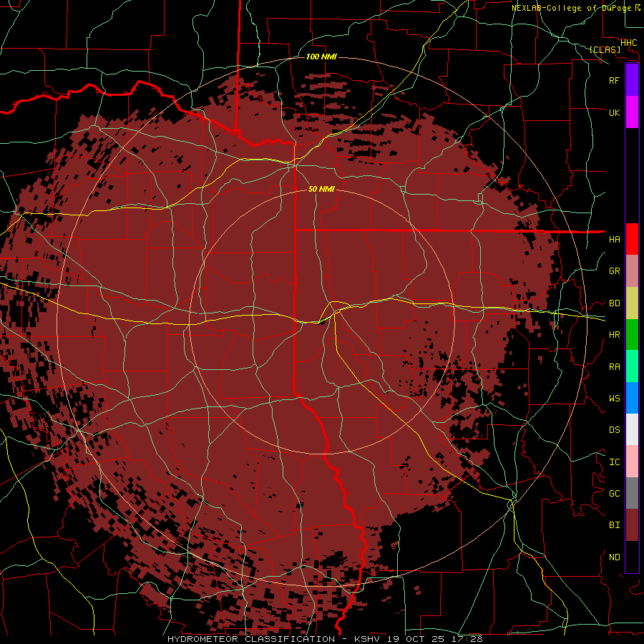Pick the RA light-green legend swatch
Image resolution: width=644 pixels, height=644 pixels.
[x=632, y=366]
